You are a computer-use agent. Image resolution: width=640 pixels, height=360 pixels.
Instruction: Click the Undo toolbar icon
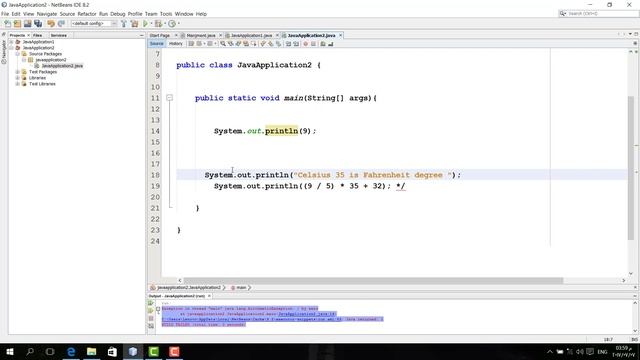51,24
